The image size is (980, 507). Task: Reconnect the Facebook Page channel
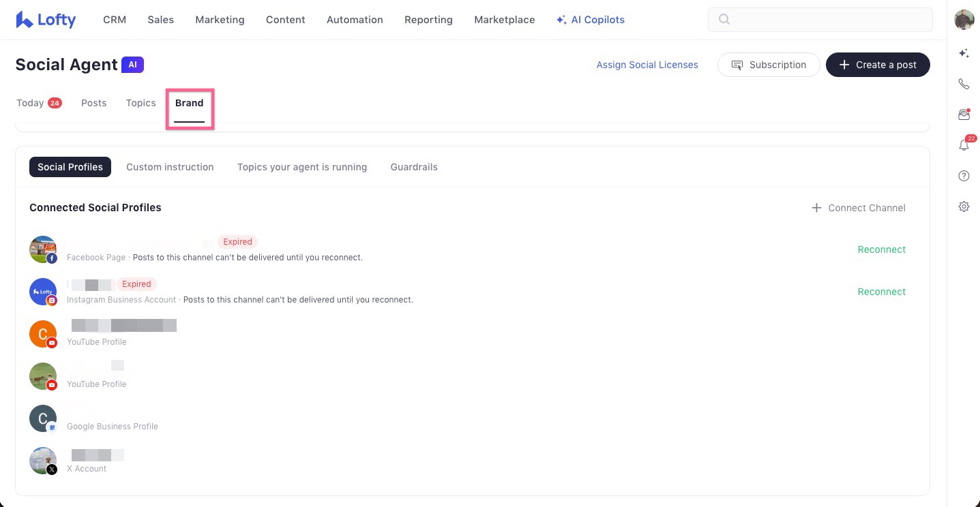(x=882, y=249)
